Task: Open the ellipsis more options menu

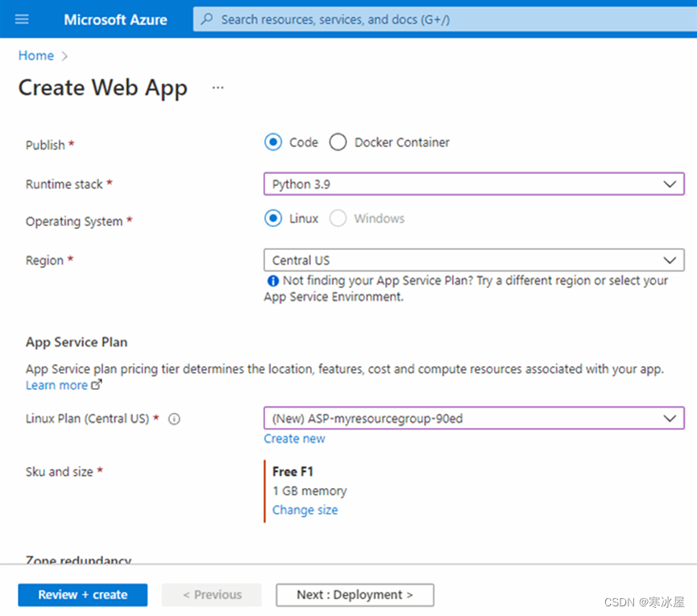Action: click(x=218, y=88)
